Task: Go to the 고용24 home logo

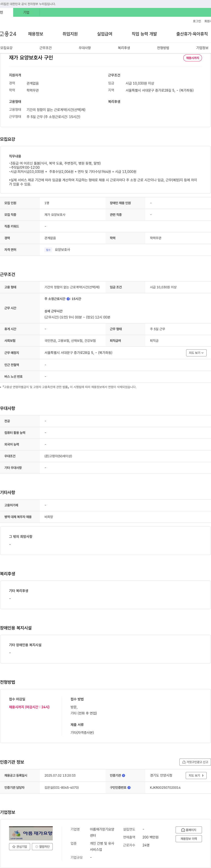Action: point(8,34)
